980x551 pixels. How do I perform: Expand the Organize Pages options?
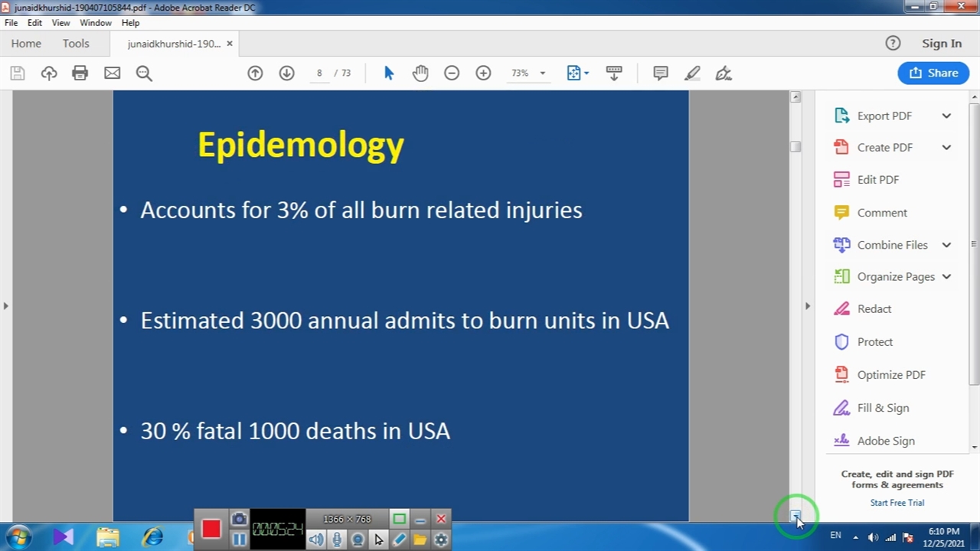[946, 277]
